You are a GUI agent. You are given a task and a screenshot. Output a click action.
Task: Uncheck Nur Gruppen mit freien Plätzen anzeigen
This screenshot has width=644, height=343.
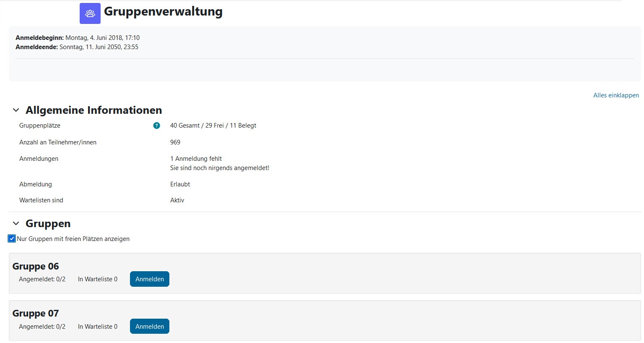tap(12, 239)
